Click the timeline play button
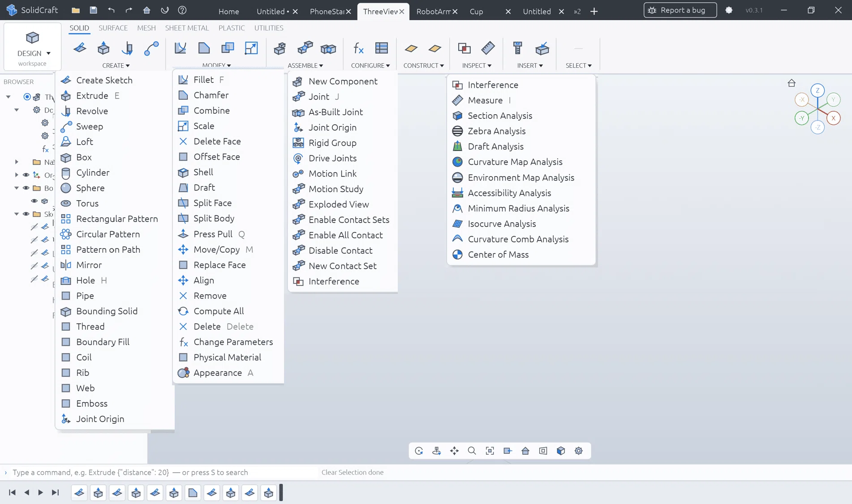This screenshot has height=504, width=852. [40, 492]
